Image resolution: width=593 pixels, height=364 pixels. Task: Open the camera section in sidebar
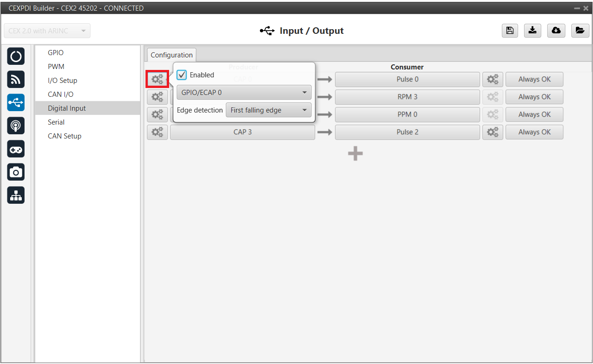pos(16,172)
